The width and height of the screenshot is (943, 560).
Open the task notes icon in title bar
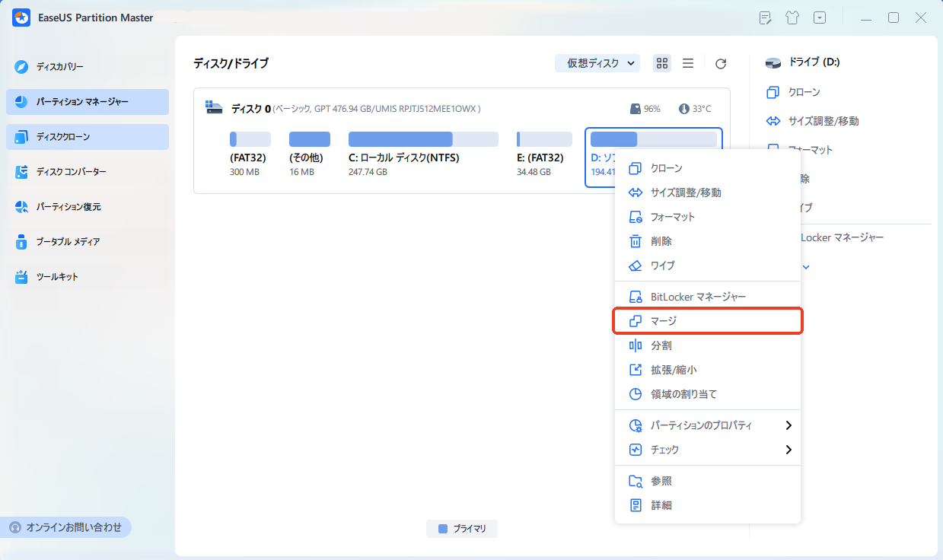pos(765,17)
